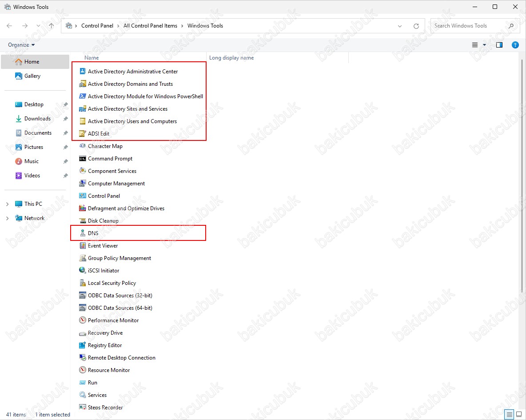The width and height of the screenshot is (526, 420).
Task: Click Active Directory Sites and Services icon
Action: [x=83, y=108]
